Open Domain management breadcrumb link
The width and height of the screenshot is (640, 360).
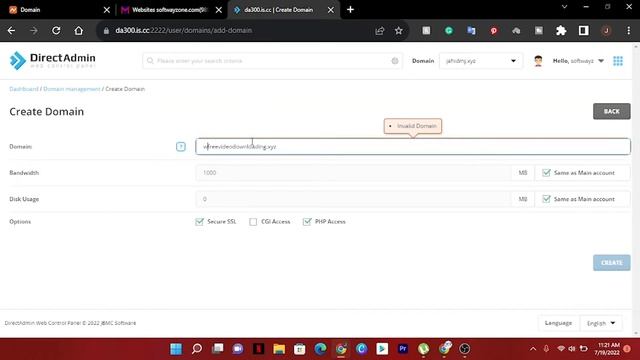(71, 89)
